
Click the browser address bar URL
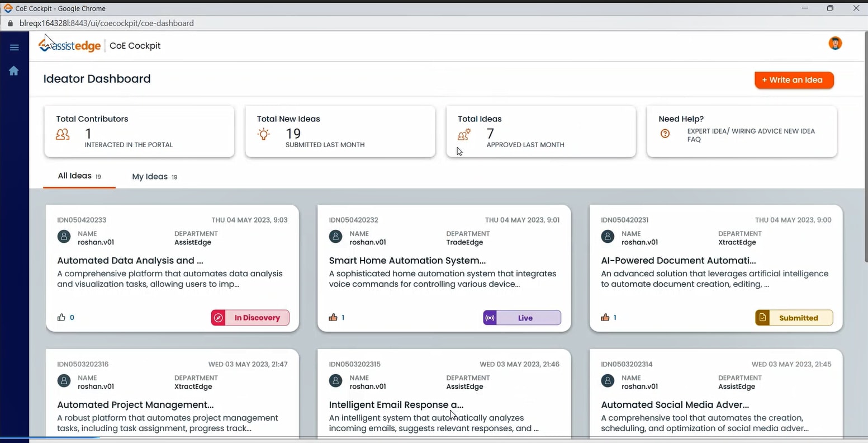(107, 23)
